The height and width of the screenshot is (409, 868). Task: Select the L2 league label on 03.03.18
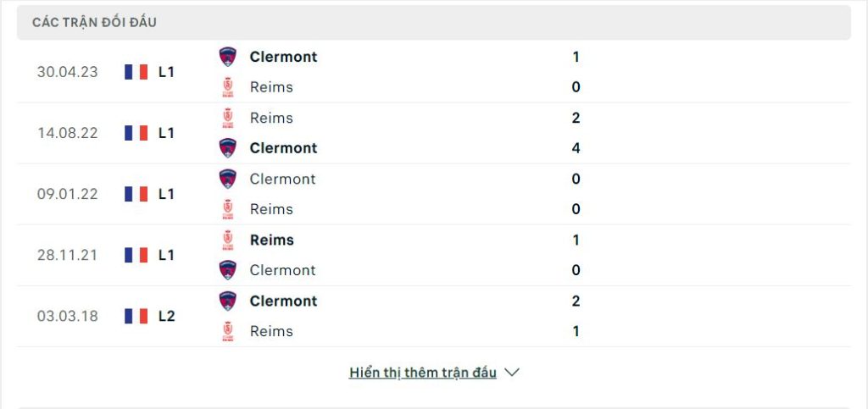coord(167,316)
